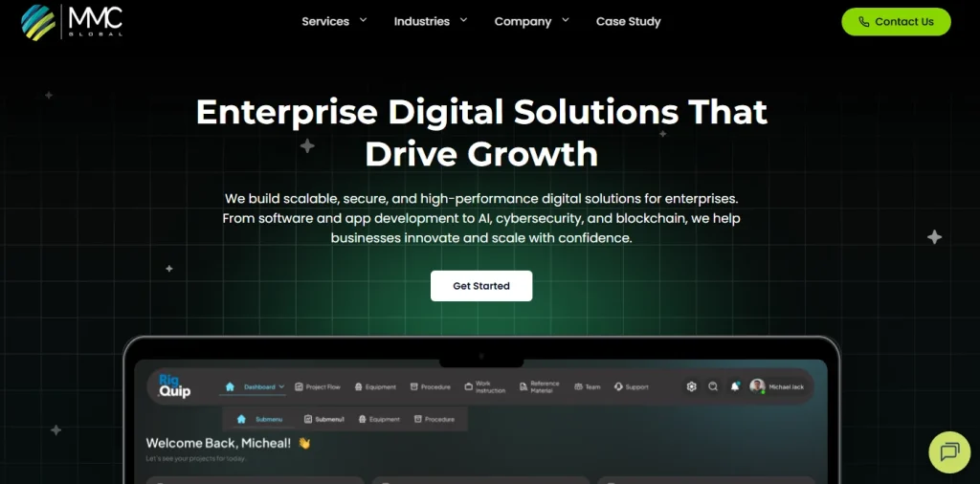Click the notification bell in mockup

[x=735, y=386]
